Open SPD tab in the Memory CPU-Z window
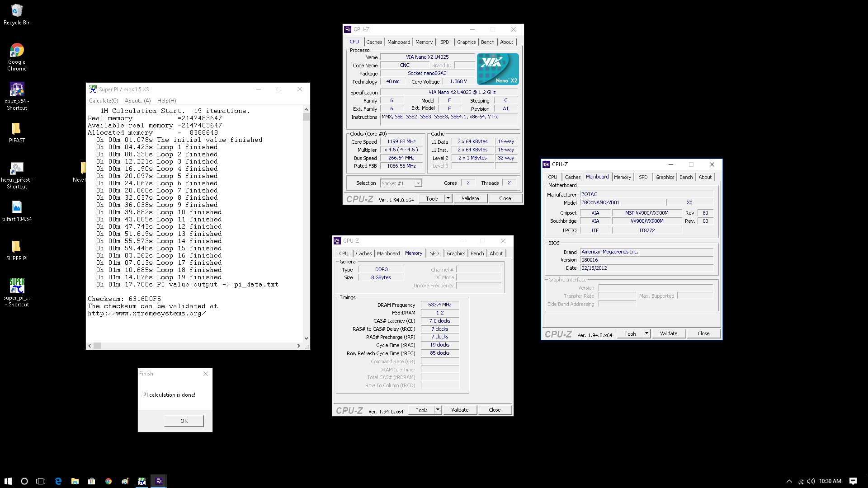868x488 pixels. [434, 253]
